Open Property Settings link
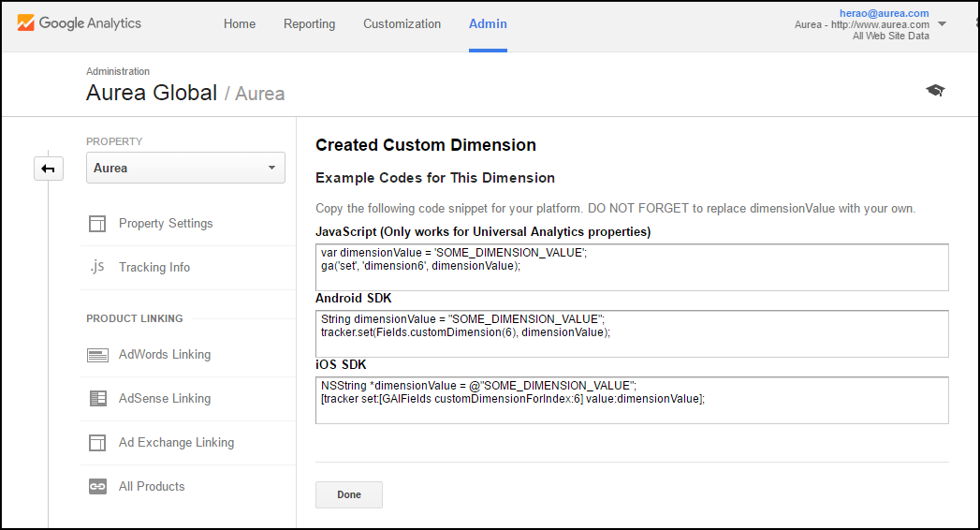This screenshot has height=530, width=980. coord(166,224)
